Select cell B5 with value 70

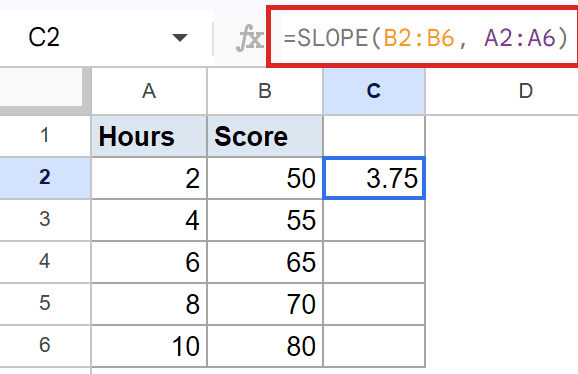[x=265, y=304]
